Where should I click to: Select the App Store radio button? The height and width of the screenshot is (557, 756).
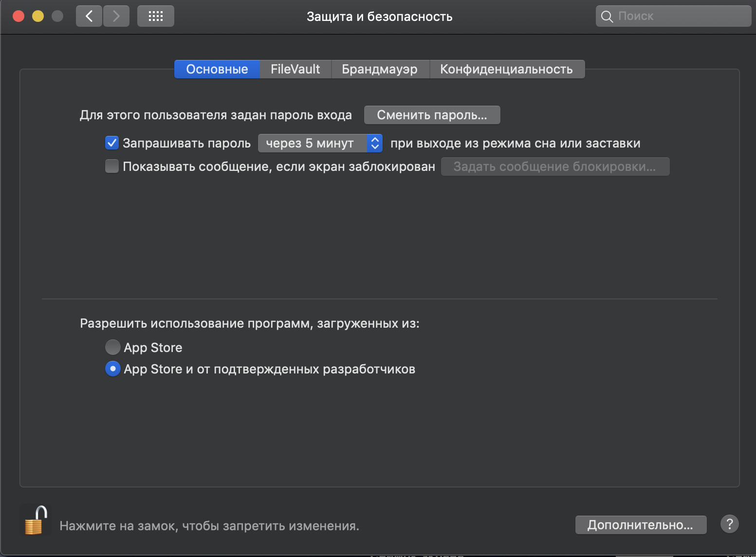tap(112, 347)
